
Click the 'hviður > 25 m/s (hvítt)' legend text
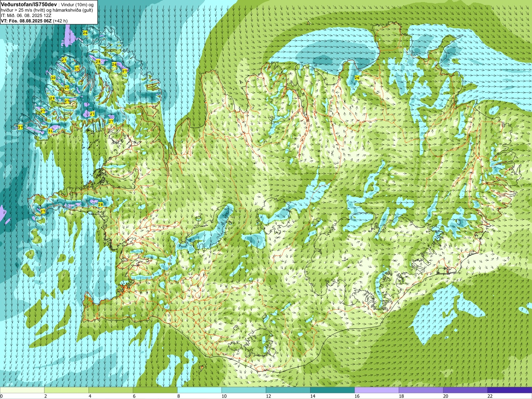click(x=23, y=10)
